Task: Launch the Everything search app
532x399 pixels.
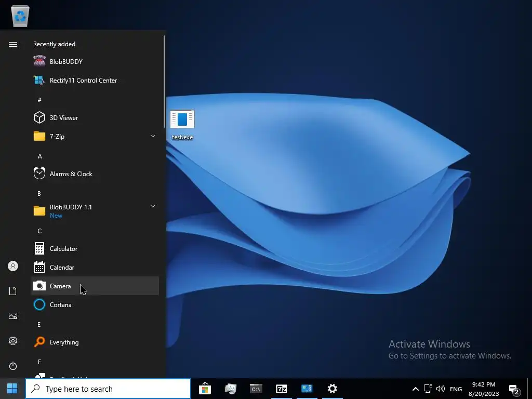Action: (x=95, y=342)
